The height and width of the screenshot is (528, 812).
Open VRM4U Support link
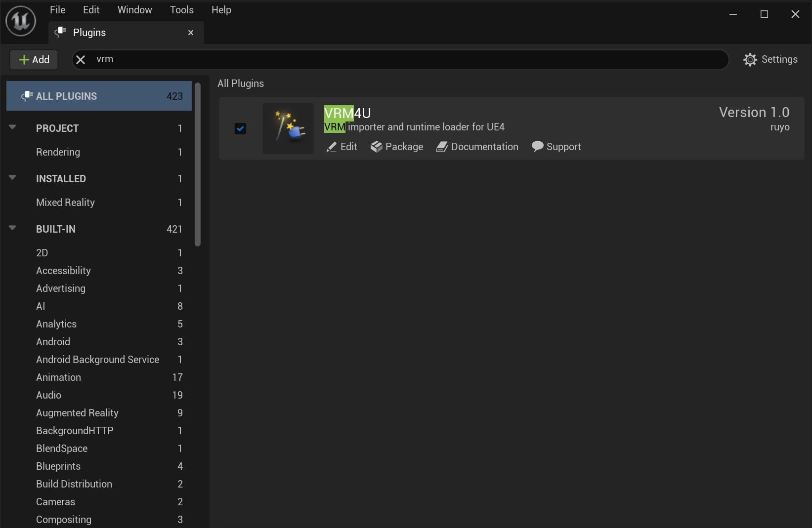point(556,147)
